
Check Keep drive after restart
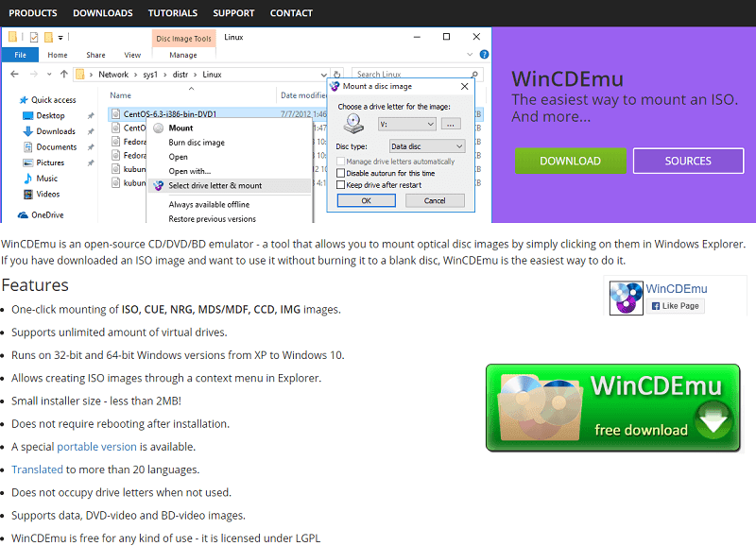[340, 184]
